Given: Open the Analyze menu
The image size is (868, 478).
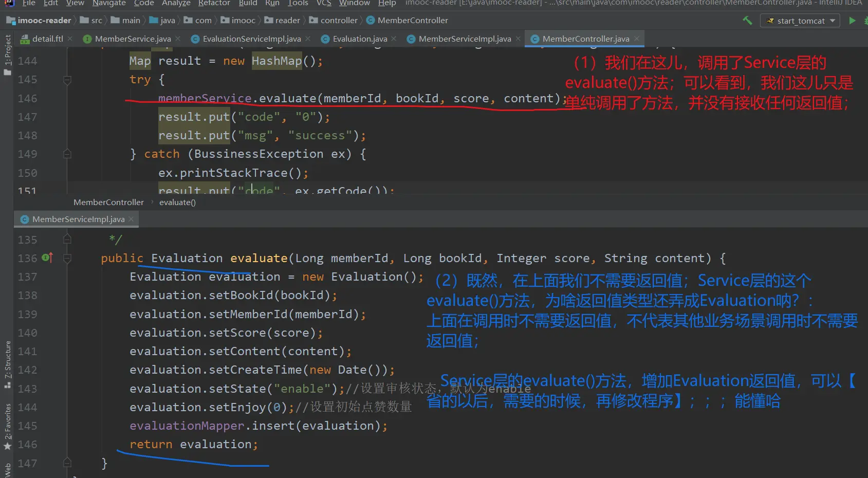Looking at the screenshot, I should 176,3.
